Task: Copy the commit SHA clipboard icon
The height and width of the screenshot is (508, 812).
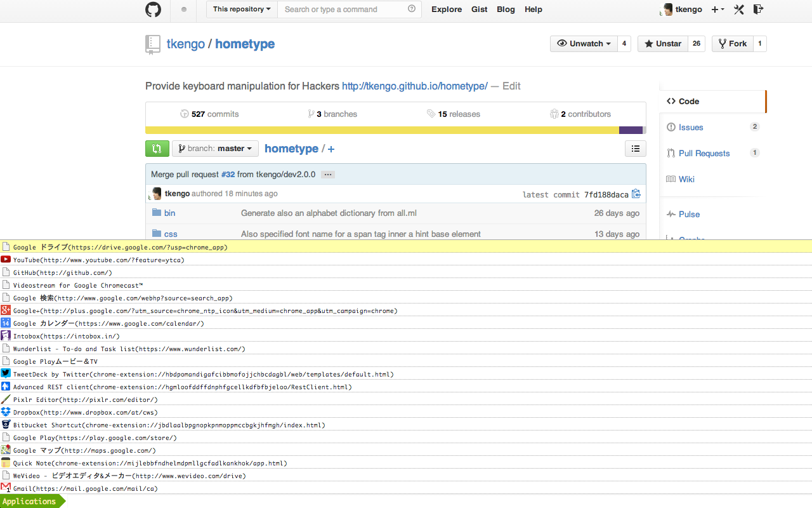Action: [x=636, y=194]
